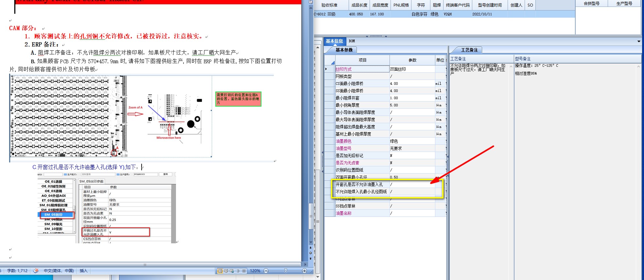This screenshot has height=280, width=644.
Task: Click the 油墨名称 parameter link
Action: 343,213
